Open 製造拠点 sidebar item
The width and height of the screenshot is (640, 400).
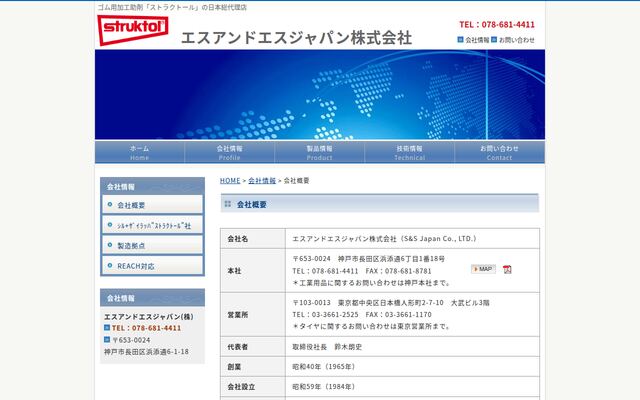[x=152, y=245]
